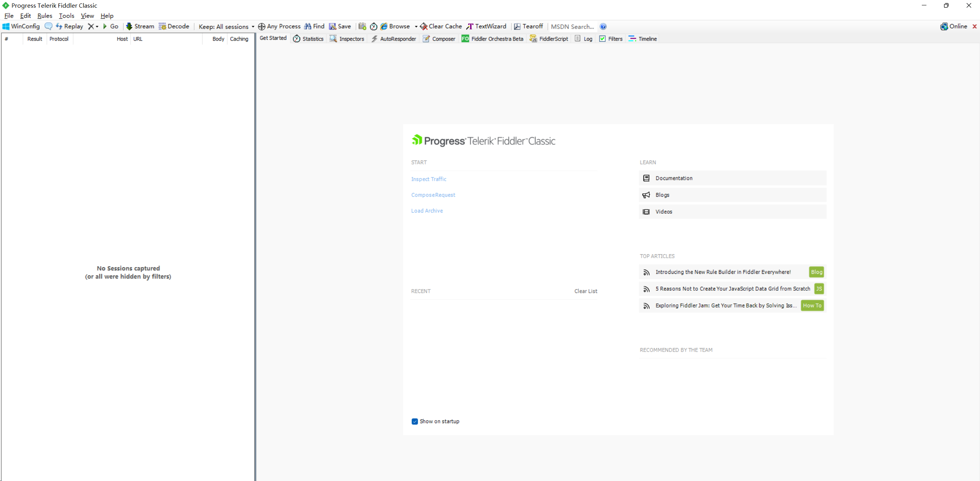Screen dimensions: 980x481
Task: Open the Rules menu
Action: 44,16
